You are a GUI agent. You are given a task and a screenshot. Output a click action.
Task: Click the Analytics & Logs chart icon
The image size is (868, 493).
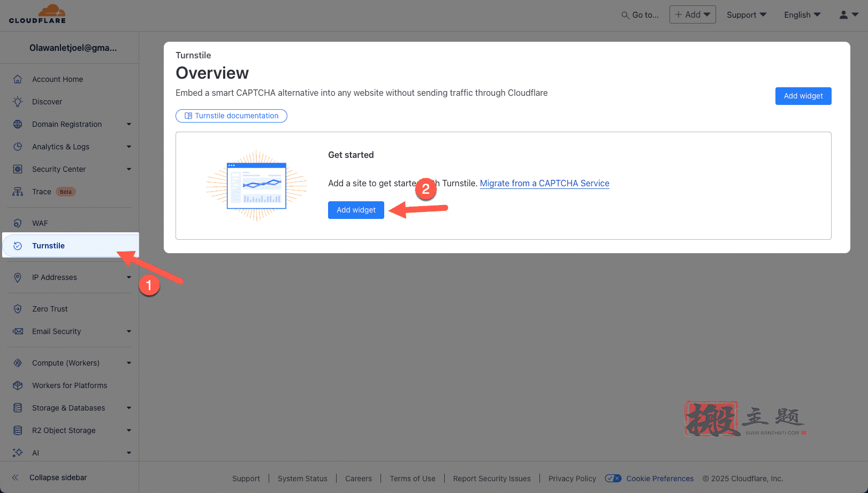[x=18, y=147]
